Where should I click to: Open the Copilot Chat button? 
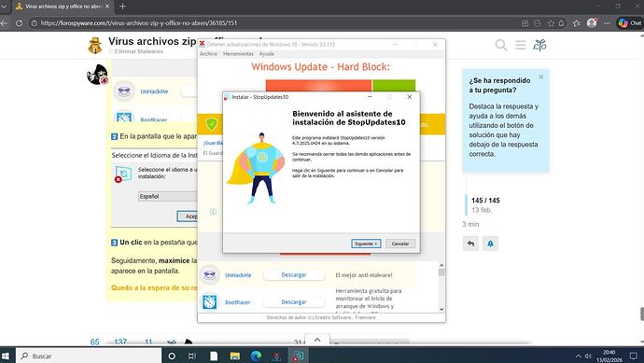630,23
